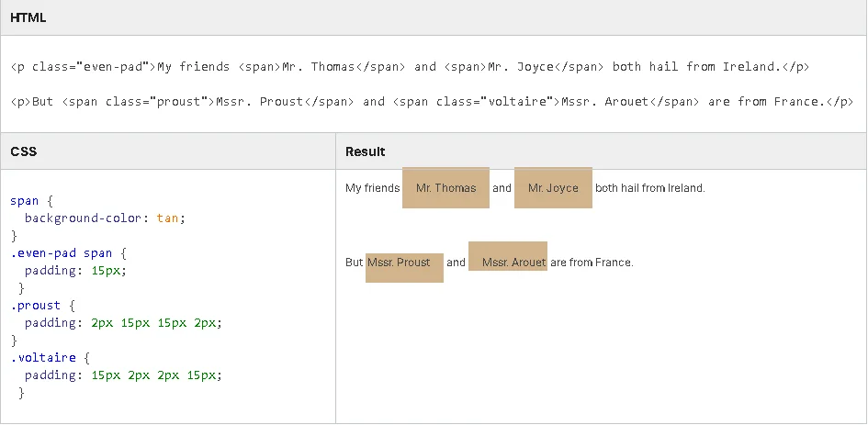The width and height of the screenshot is (868, 425).
Task: Click the '.voltaire {' selector line
Action: coord(50,357)
